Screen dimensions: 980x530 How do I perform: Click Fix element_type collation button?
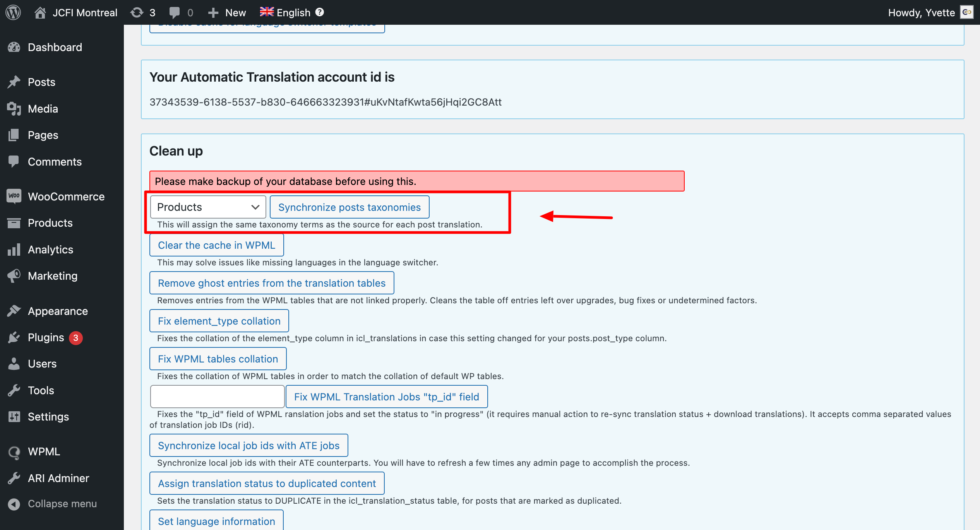tap(219, 321)
